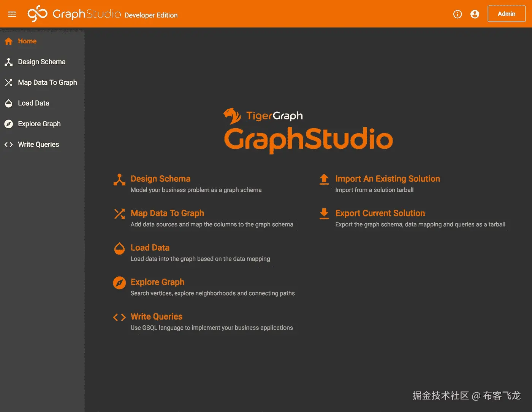Image resolution: width=532 pixels, height=412 pixels.
Task: Click 'Load data into the graph' description
Action: click(x=200, y=259)
